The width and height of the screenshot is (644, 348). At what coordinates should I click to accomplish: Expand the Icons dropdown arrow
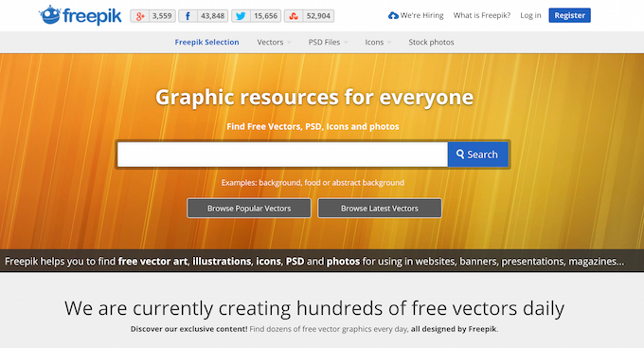(389, 43)
